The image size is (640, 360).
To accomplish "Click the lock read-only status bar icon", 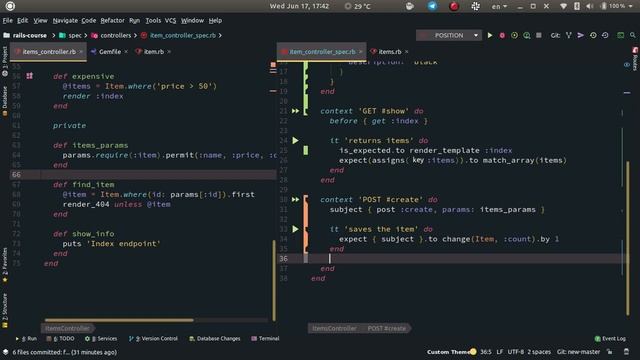I will pyautogui.click(x=609, y=352).
